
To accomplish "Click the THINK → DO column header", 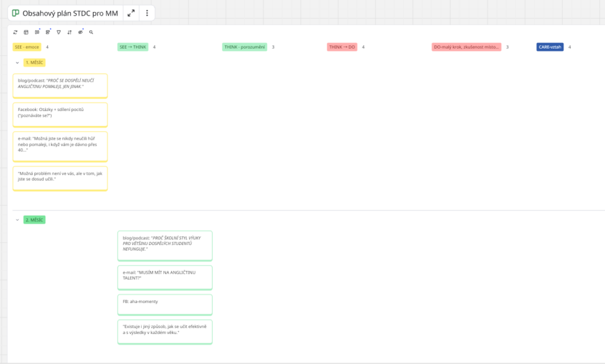I will point(342,47).
